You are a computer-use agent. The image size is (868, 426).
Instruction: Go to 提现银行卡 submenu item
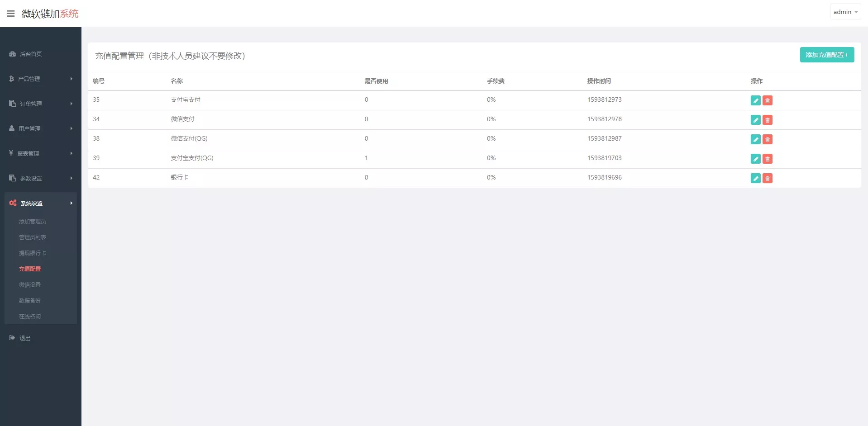(x=32, y=253)
